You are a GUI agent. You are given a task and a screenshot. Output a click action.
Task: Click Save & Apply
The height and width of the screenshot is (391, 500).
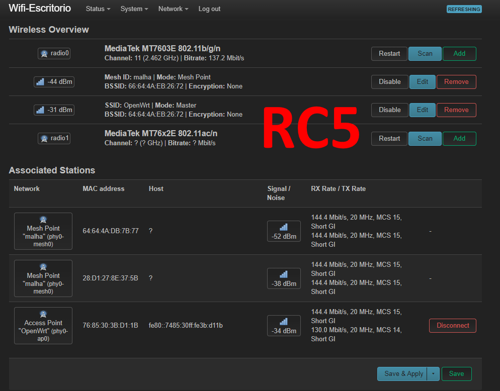[x=402, y=374]
